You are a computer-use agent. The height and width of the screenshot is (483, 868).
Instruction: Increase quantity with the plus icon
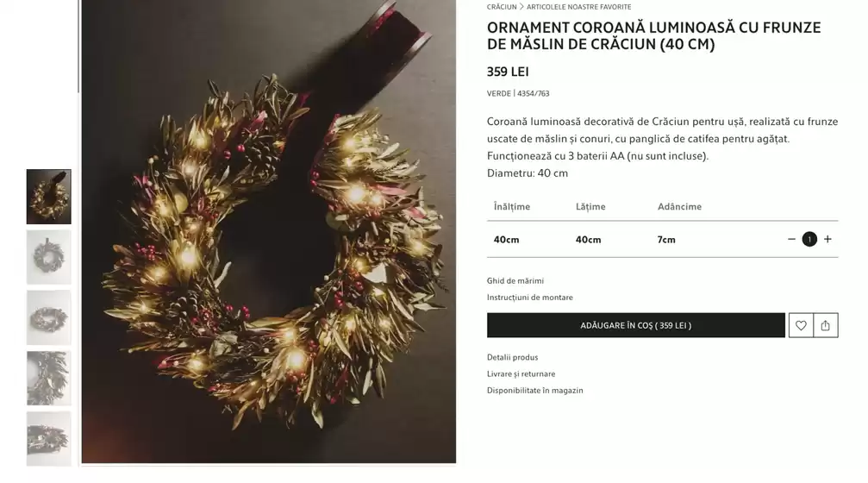click(827, 239)
